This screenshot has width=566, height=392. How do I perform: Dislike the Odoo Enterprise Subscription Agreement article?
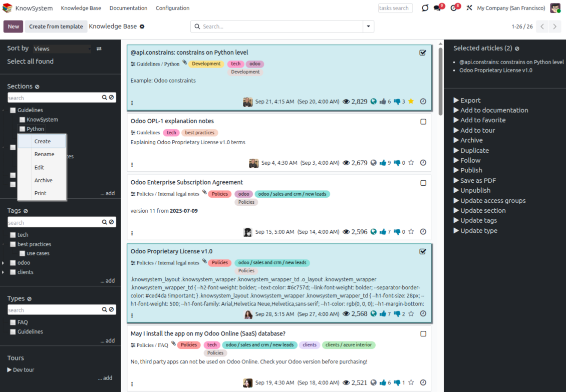397,232
